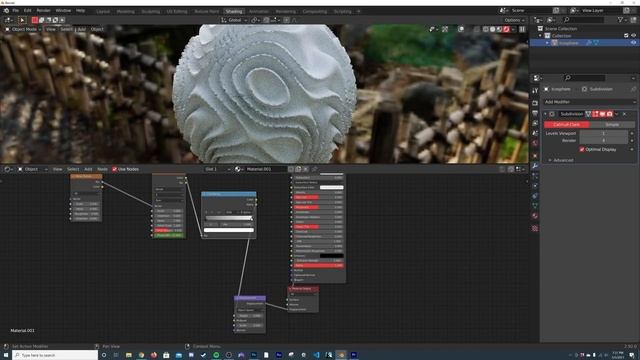This screenshot has height=360, width=640.
Task: Open Tool properties tab icon
Action: pos(535,91)
